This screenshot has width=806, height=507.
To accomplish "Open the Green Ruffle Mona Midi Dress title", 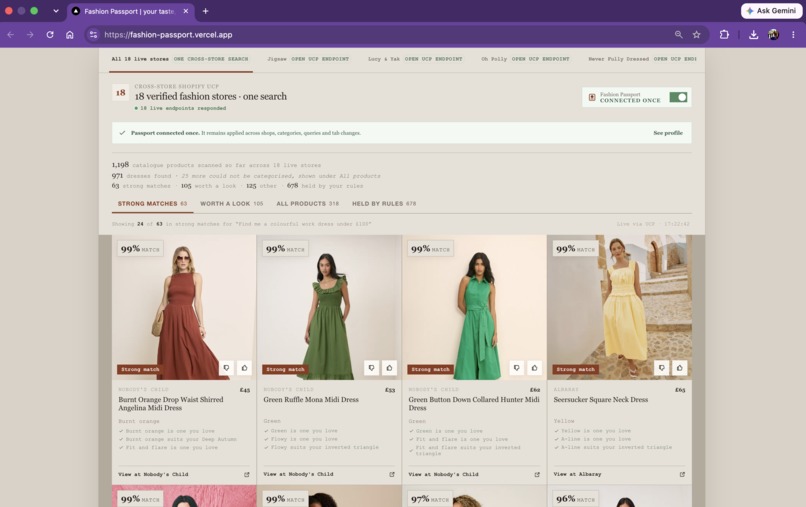I will pyautogui.click(x=311, y=400).
